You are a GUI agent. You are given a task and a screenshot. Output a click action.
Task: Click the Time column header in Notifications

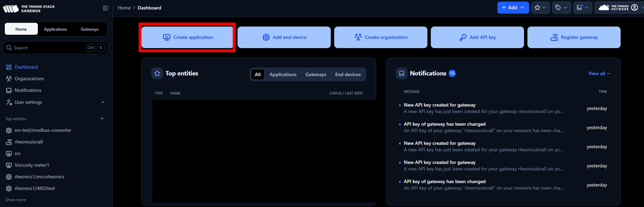point(603,92)
